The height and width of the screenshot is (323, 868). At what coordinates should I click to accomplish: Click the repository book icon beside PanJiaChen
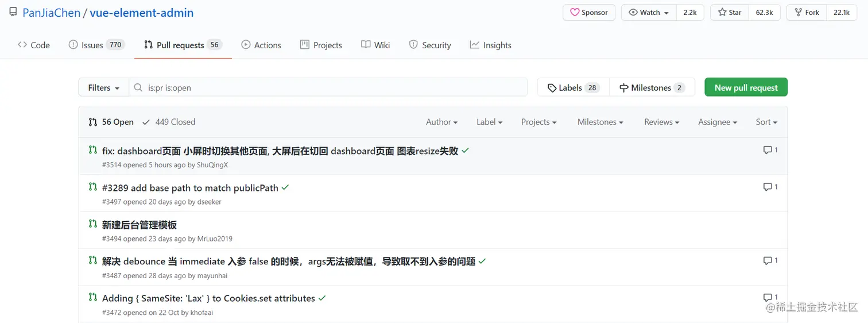click(x=13, y=12)
